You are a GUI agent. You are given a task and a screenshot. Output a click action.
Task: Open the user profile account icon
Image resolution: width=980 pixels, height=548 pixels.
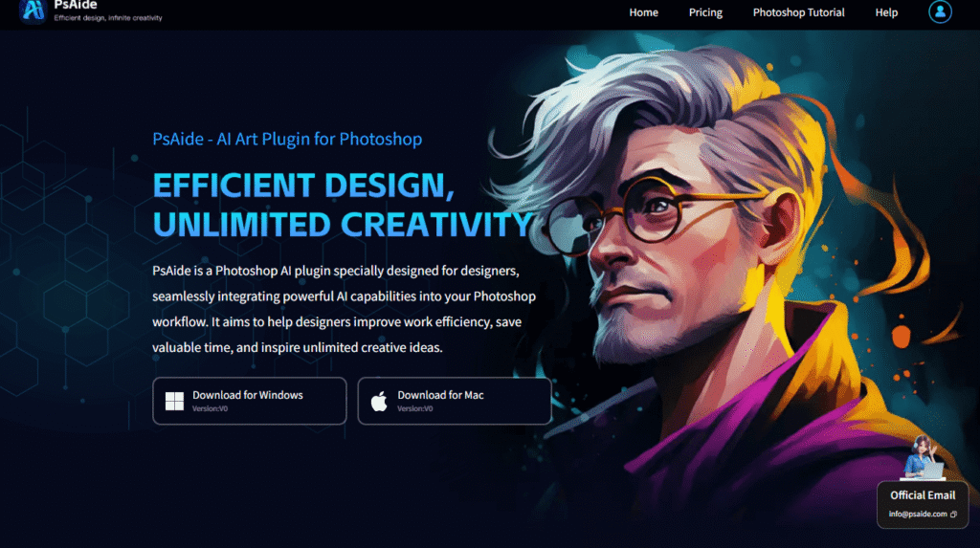[940, 11]
